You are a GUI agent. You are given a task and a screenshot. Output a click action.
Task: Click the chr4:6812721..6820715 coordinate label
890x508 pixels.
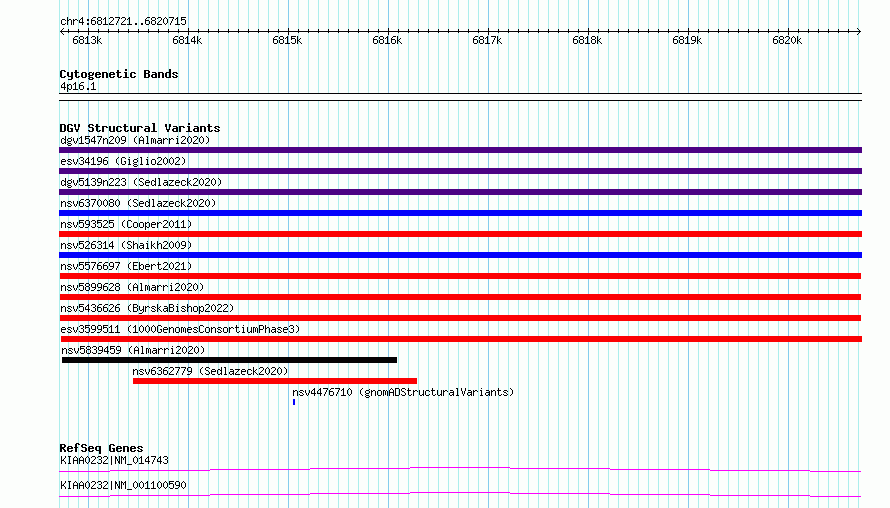coord(123,22)
